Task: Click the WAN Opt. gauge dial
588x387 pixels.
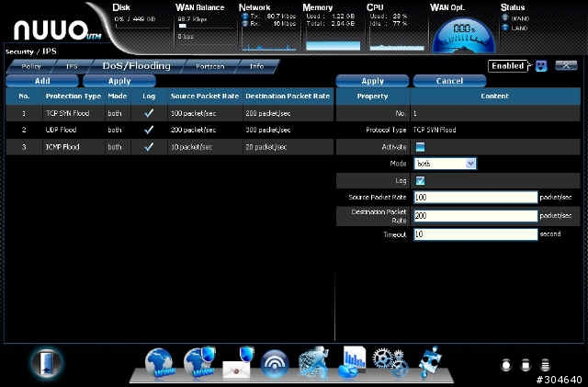Action: click(x=464, y=36)
